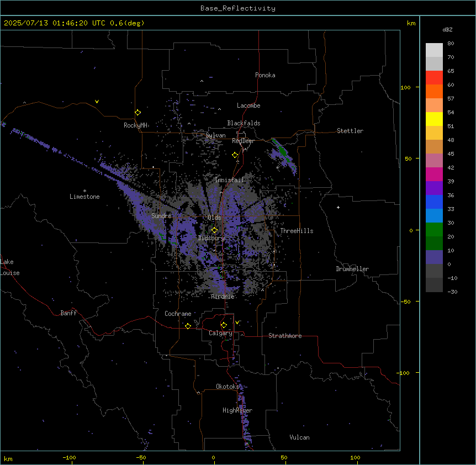Click the yellow diamond marker below Cochrane

tap(188, 326)
